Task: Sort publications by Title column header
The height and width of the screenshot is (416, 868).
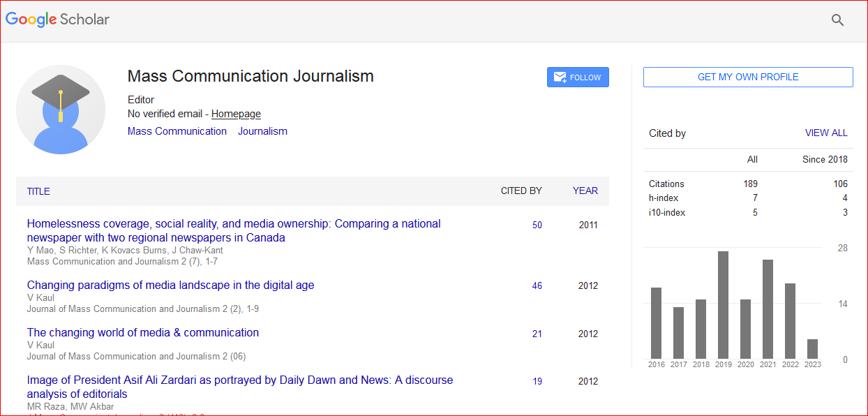Action: (x=38, y=191)
